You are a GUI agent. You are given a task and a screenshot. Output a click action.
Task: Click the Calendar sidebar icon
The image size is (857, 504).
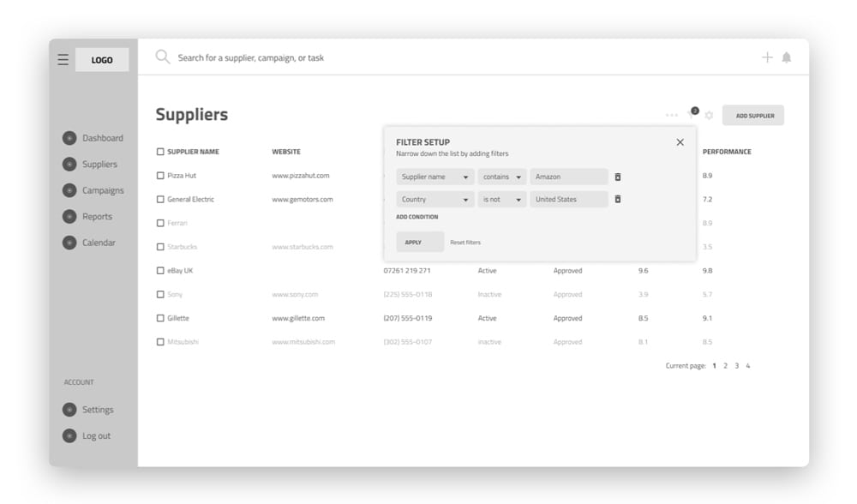tap(69, 243)
